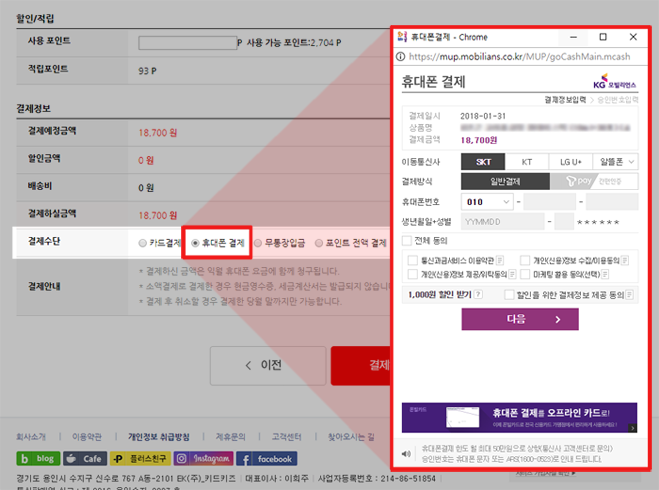This screenshot has width=659, height=490.
Task: Select the 카드결제 radio option
Action: 142,243
